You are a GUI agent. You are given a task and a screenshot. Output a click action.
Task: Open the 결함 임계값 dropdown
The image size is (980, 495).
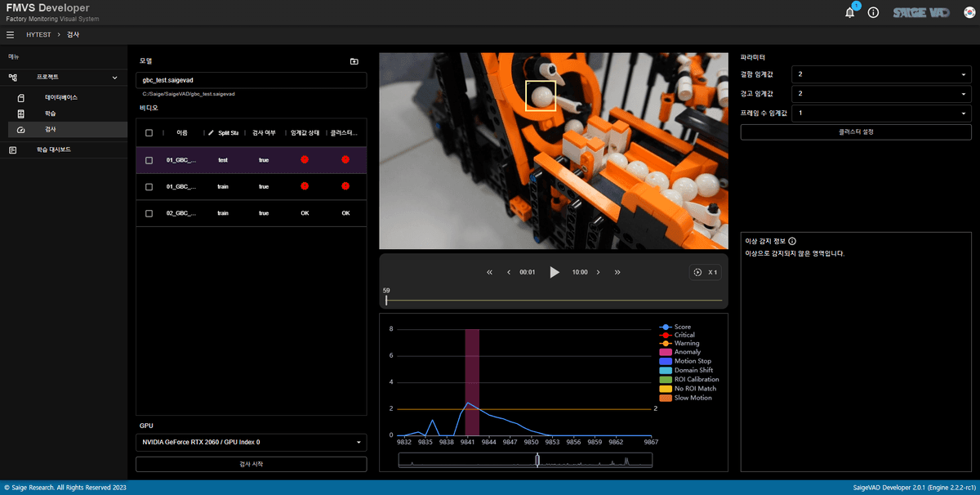(880, 74)
